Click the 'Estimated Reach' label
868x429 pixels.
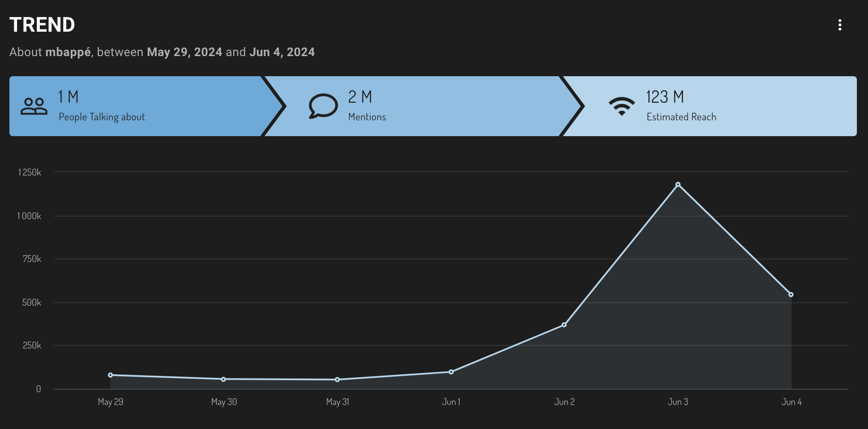681,117
